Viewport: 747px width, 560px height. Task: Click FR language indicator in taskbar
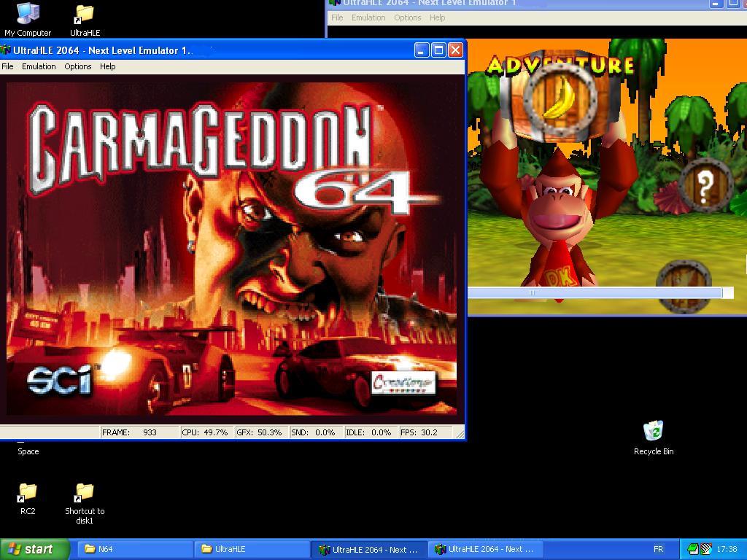coord(659,549)
